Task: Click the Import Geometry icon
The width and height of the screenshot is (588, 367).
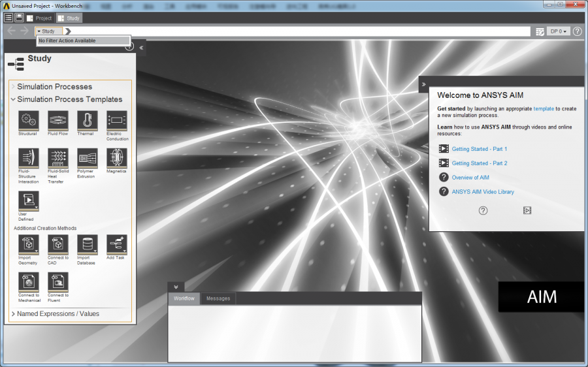Action: click(29, 244)
